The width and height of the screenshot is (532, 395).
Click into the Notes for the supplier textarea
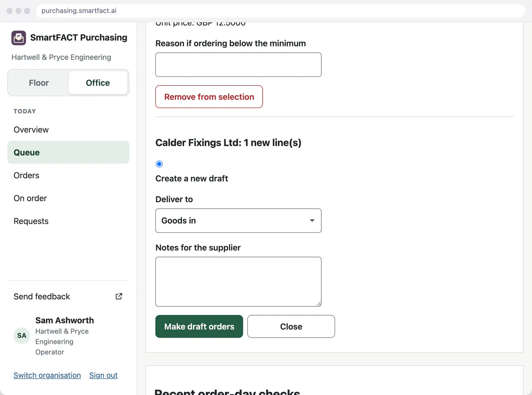[x=238, y=282]
